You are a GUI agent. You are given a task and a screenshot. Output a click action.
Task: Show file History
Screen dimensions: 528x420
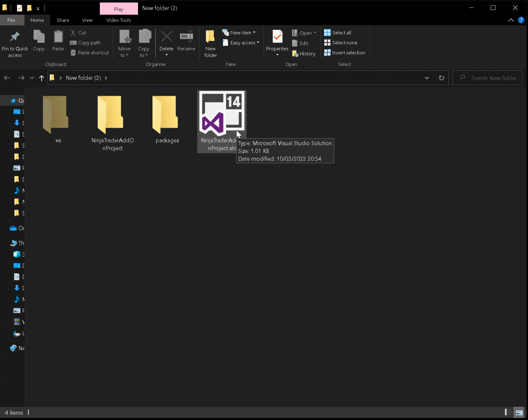click(304, 54)
